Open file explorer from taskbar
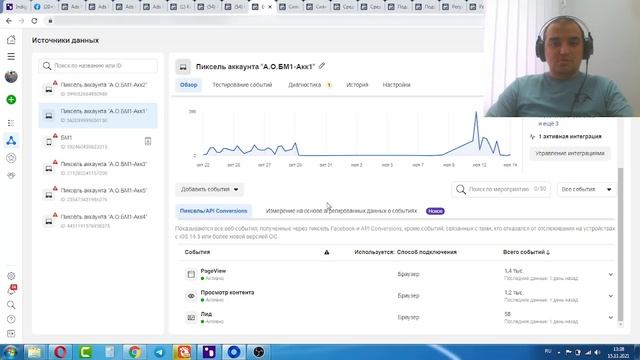This screenshot has width=640, height=360. [x=34, y=351]
